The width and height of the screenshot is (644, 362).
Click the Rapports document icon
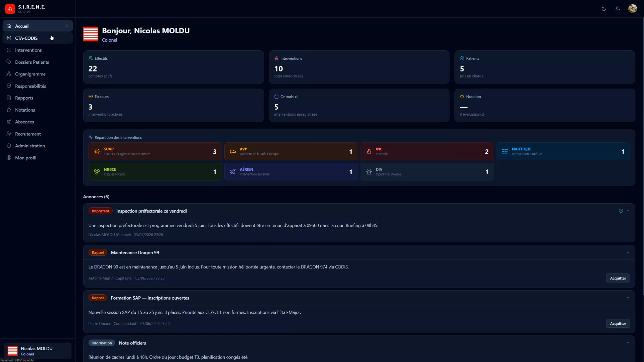tap(9, 98)
